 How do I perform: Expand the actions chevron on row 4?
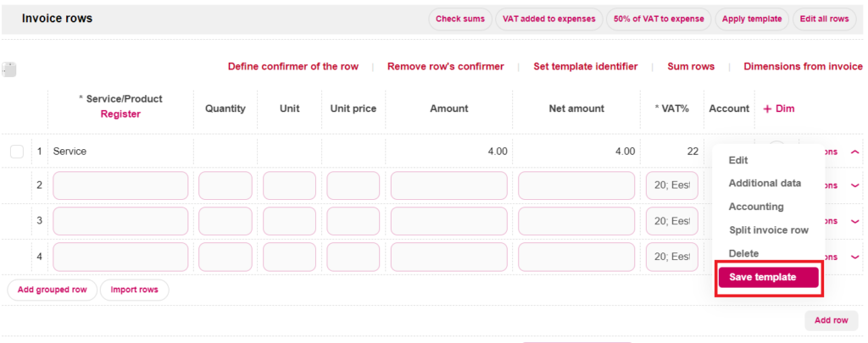click(x=854, y=257)
